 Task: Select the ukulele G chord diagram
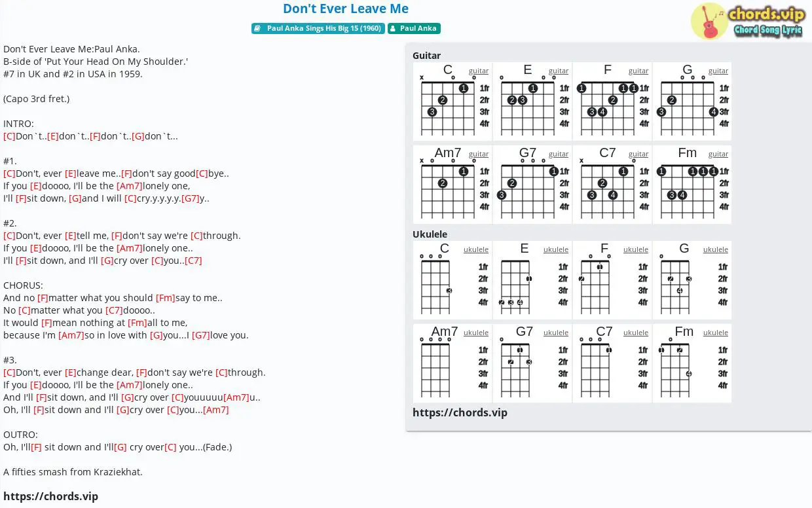(x=692, y=280)
